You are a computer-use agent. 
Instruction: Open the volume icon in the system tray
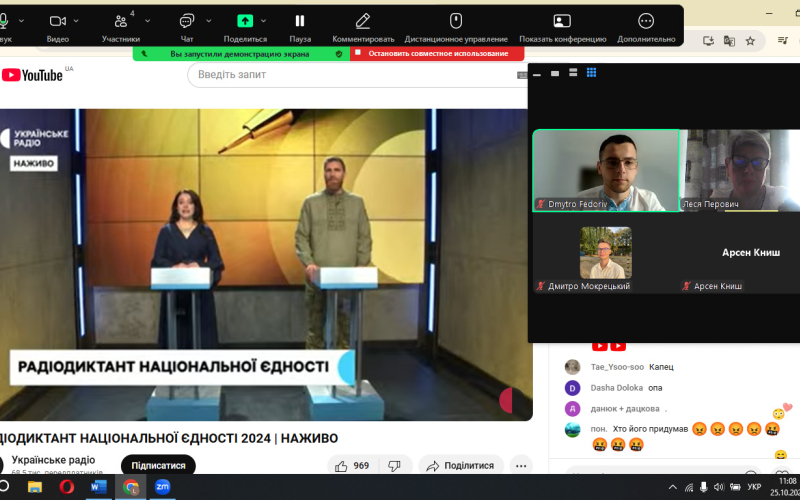tap(719, 487)
